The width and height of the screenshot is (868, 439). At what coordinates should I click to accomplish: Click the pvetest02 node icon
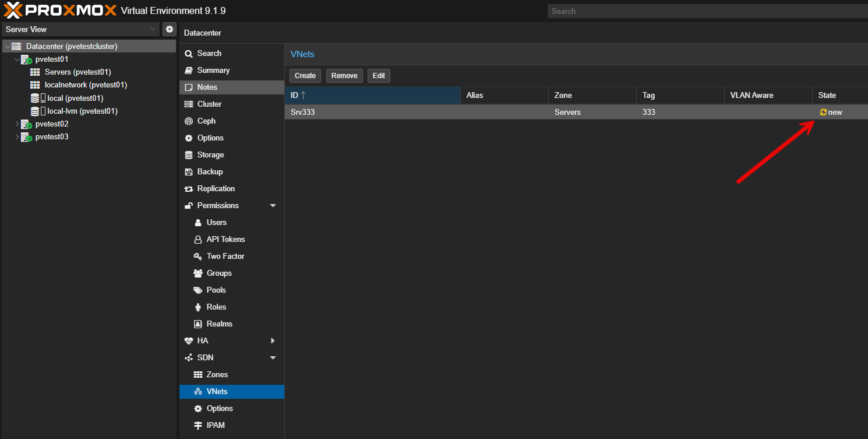[x=26, y=124]
